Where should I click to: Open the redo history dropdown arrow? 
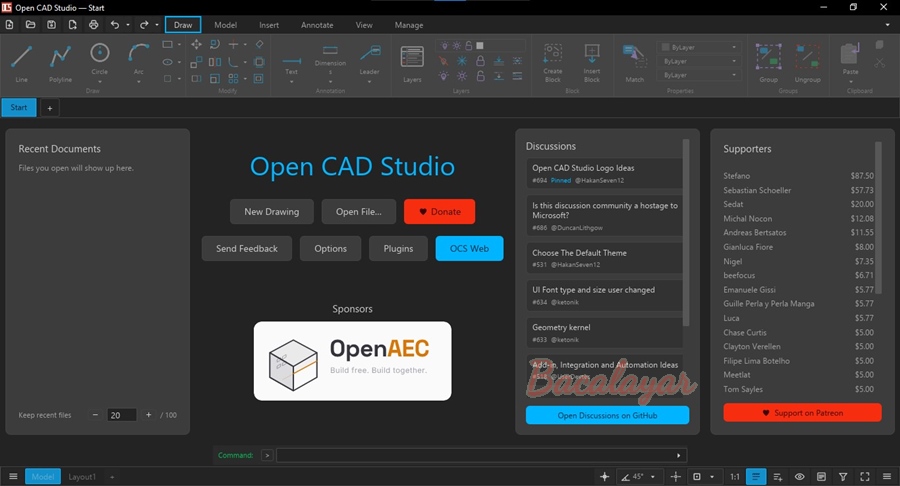coord(157,25)
